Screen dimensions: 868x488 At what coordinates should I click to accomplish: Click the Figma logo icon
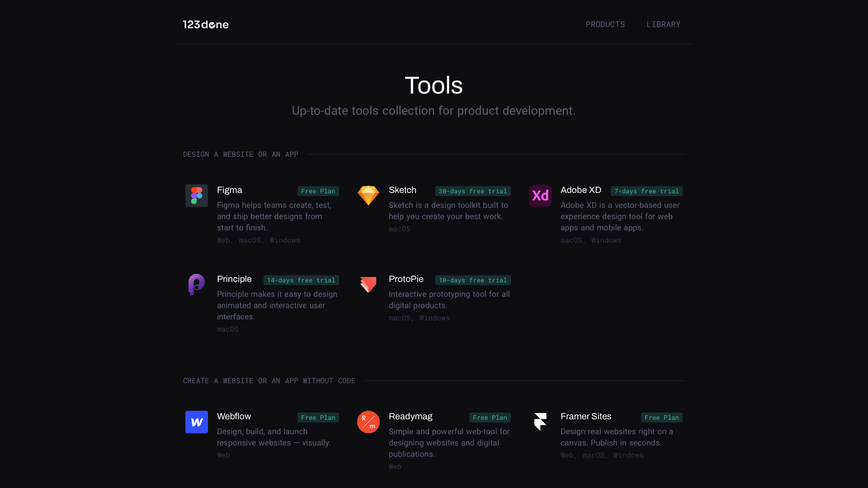coord(196,196)
